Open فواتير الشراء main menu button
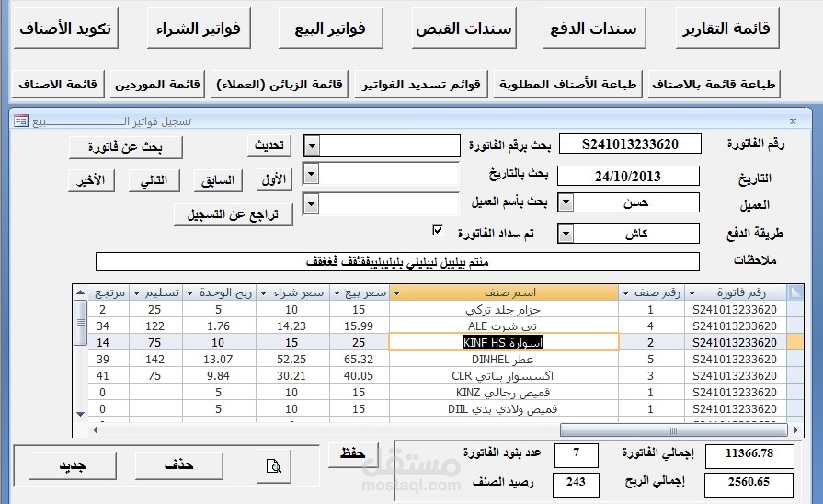This screenshot has height=504, width=823. pyautogui.click(x=199, y=29)
